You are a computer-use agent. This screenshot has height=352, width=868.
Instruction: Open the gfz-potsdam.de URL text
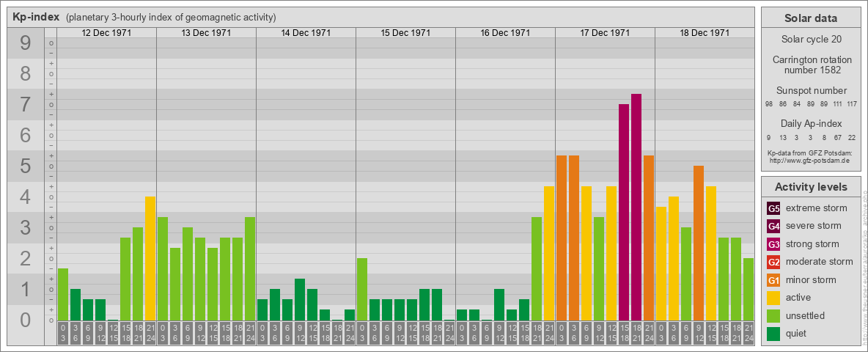pos(811,161)
